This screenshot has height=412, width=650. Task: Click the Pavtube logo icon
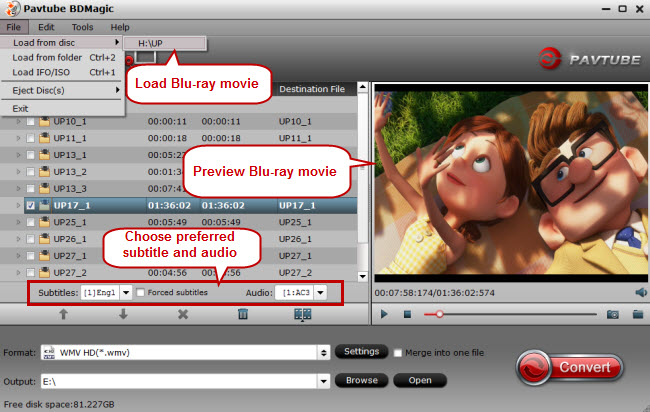tap(550, 58)
